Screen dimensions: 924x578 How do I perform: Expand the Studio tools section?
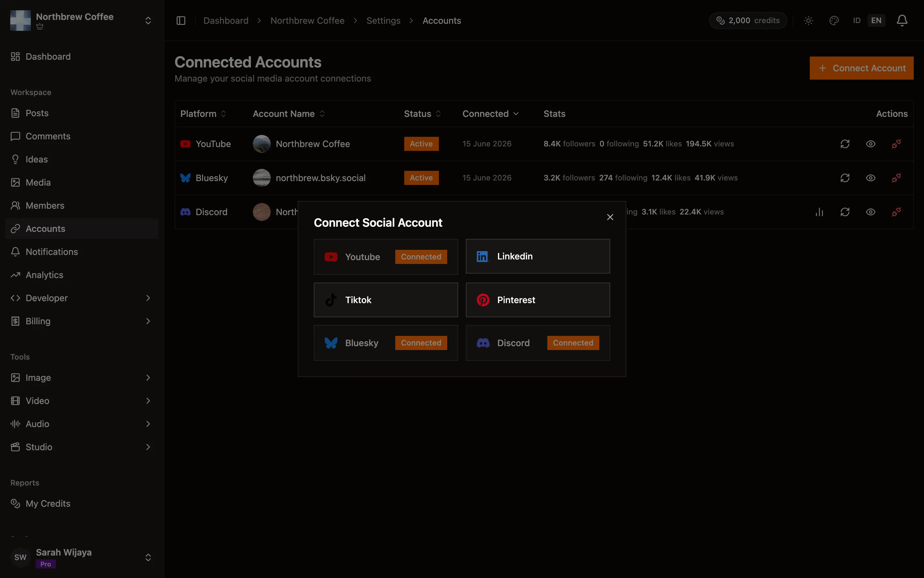click(x=82, y=447)
